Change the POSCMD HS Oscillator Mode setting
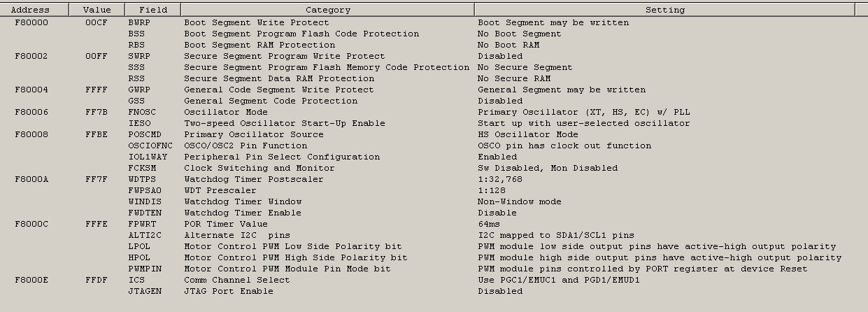Image resolution: width=868 pixels, height=312 pixels. 528,134
